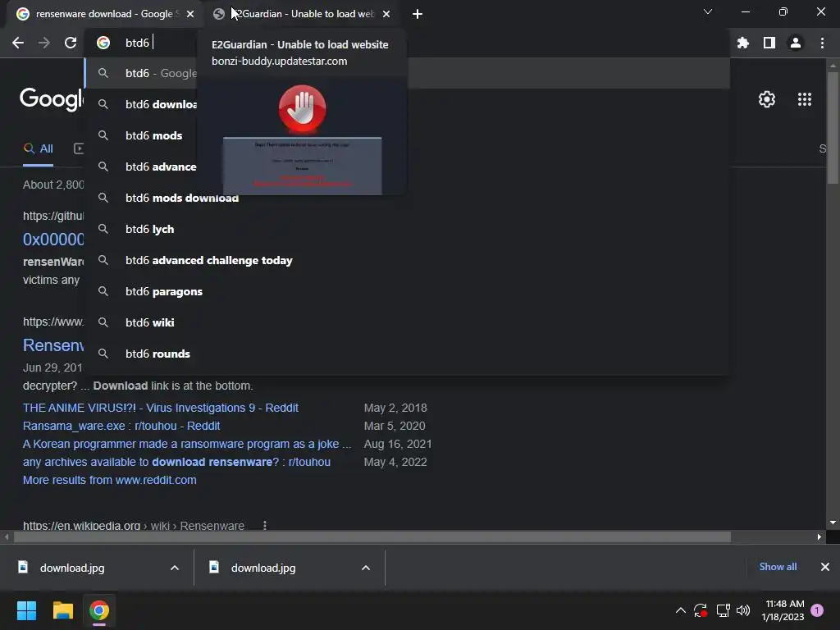Select the 'btd6 wiki' suggestion
Screen dimensions: 840x630
tap(407, 322)
